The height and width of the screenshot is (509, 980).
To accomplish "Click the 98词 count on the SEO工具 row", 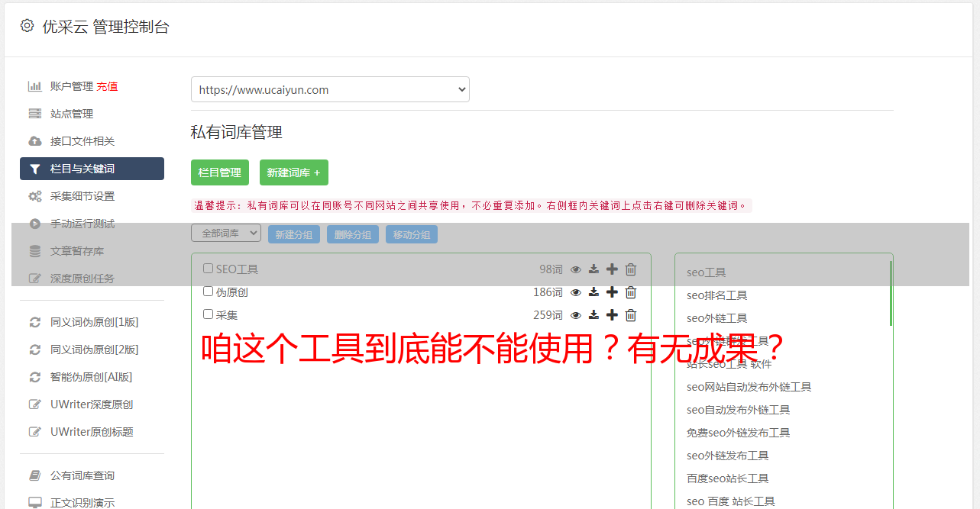I will click(x=551, y=269).
